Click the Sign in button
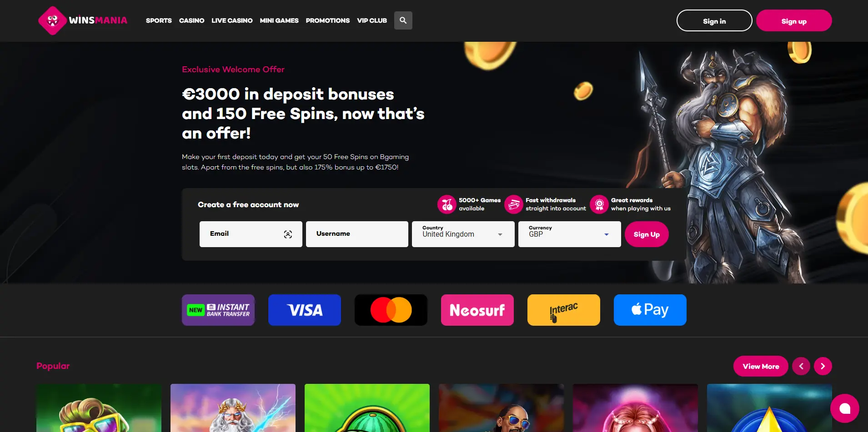Image resolution: width=868 pixels, height=432 pixels. click(714, 21)
